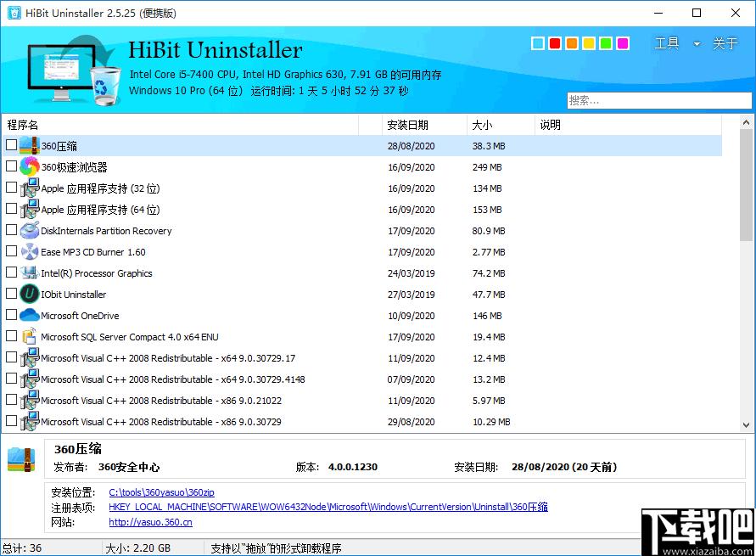The image size is (756, 556).
Task: Check the 360压缩 checkbox
Action: coord(11,145)
